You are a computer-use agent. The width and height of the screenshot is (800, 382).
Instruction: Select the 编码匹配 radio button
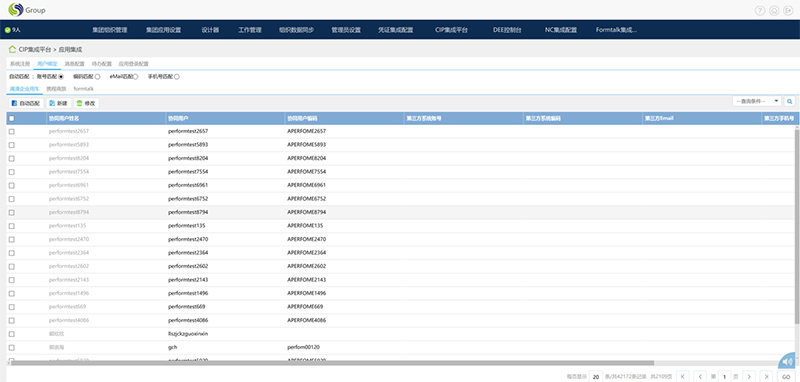[x=97, y=77]
